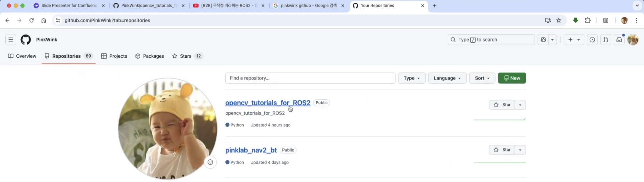Click the browser back arrow

(x=7, y=20)
